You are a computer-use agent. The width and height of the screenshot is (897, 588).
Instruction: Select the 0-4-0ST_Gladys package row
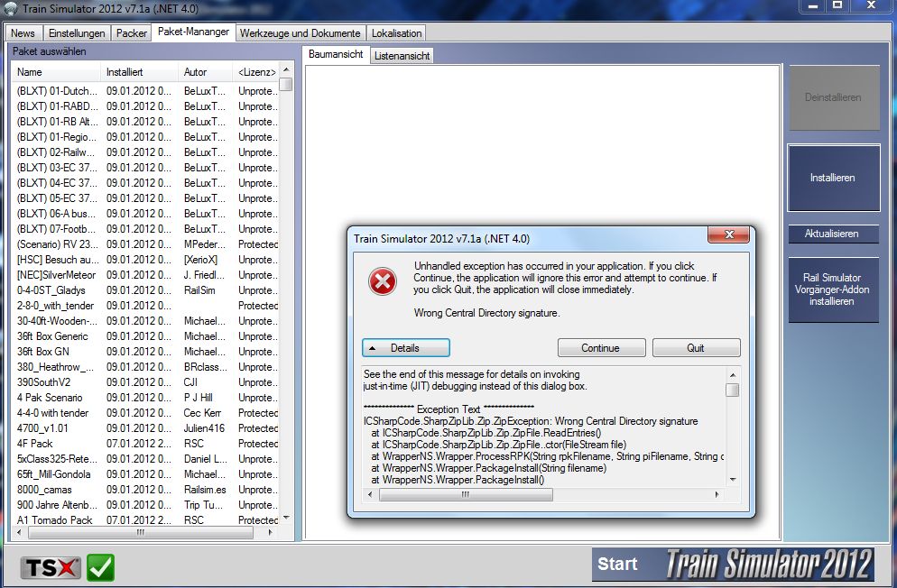coord(145,290)
